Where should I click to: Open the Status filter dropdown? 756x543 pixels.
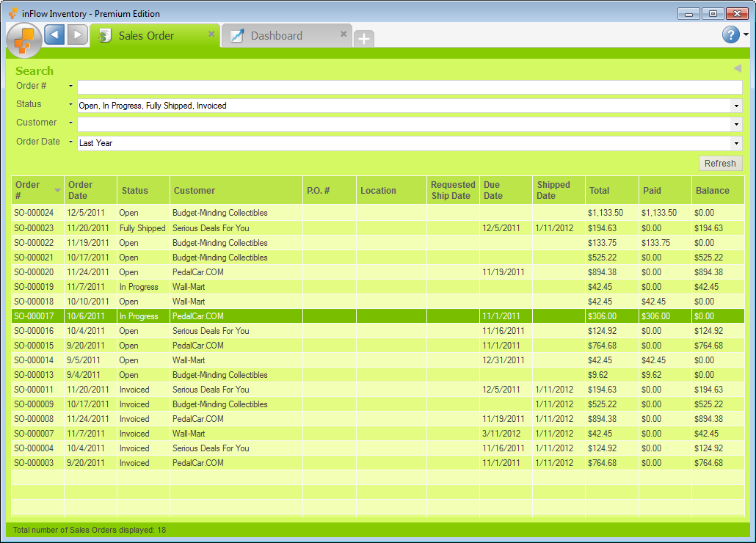(x=736, y=106)
